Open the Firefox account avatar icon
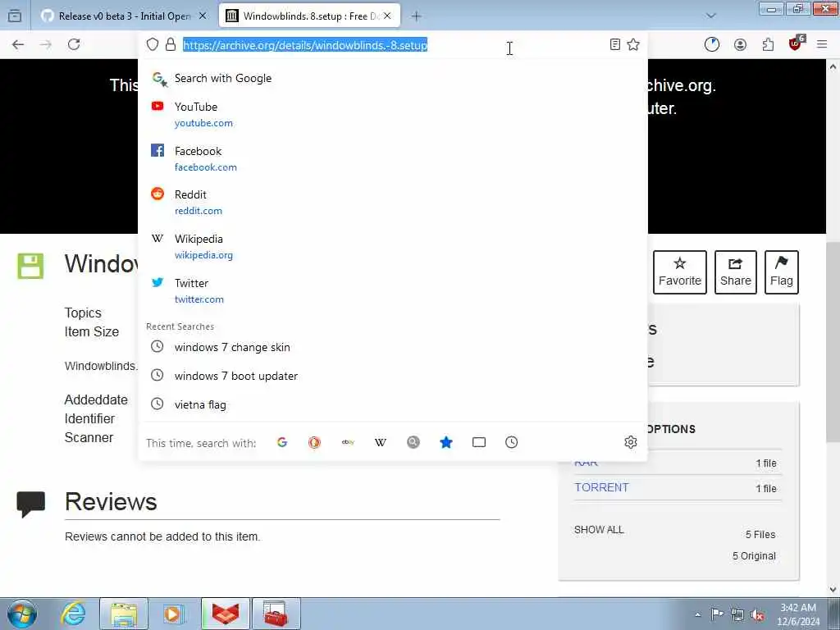 tap(740, 45)
